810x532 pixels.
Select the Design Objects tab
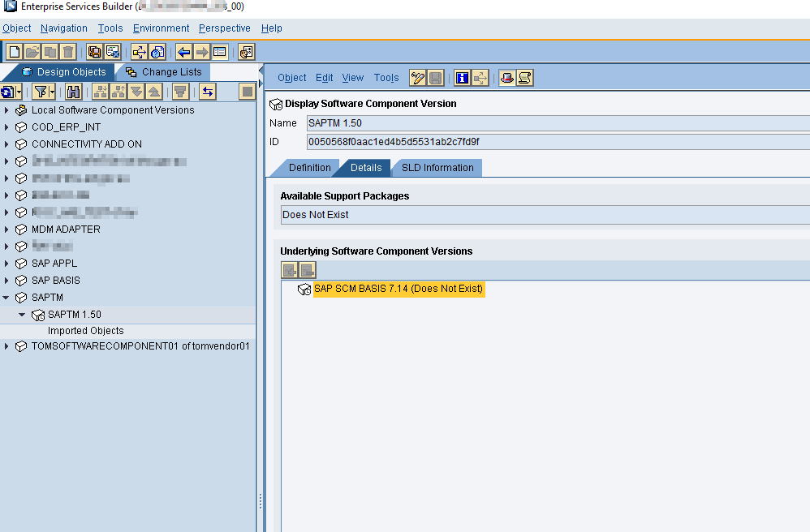click(63, 72)
